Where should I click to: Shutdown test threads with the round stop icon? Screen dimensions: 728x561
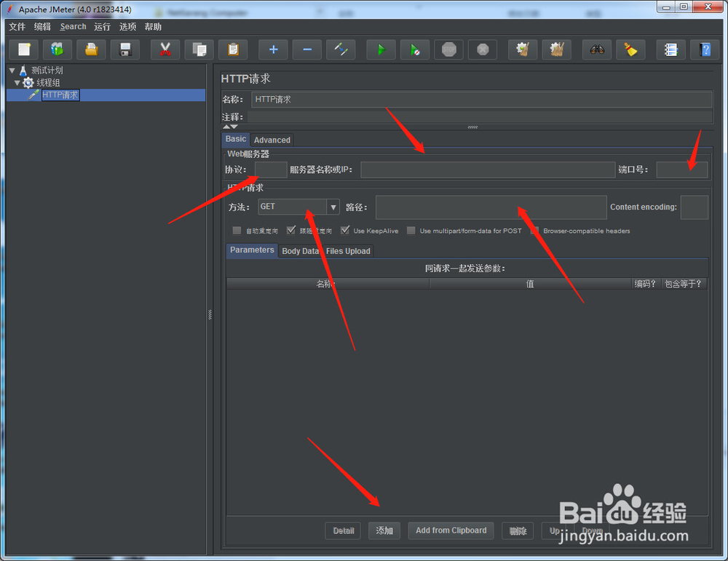pyautogui.click(x=483, y=49)
